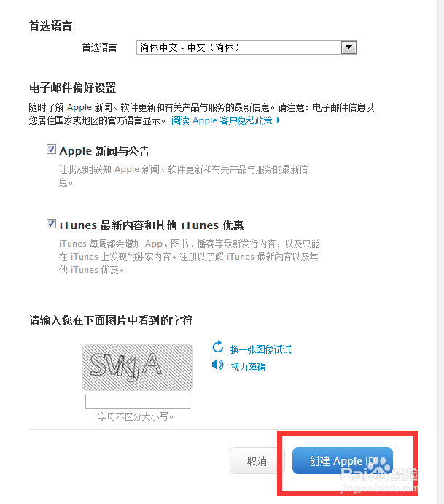The height and width of the screenshot is (504, 444).
Task: Open 阅读 Apple 客户隐私政策 link
Action: pyautogui.click(x=222, y=120)
